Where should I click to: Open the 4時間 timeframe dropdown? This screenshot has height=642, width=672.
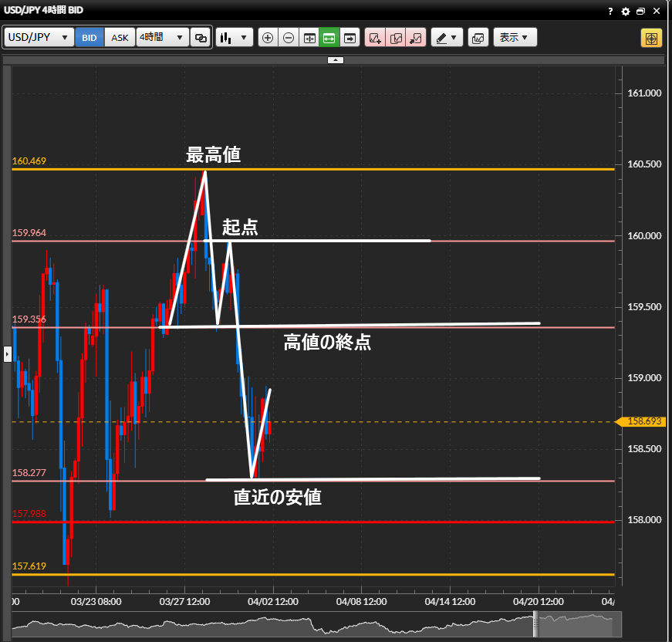[162, 38]
